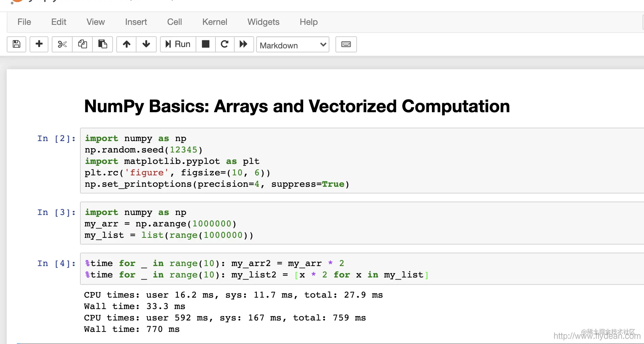This screenshot has width=644, height=344.
Task: Click the my_list = list(range(1000000)) line
Action: [169, 235]
